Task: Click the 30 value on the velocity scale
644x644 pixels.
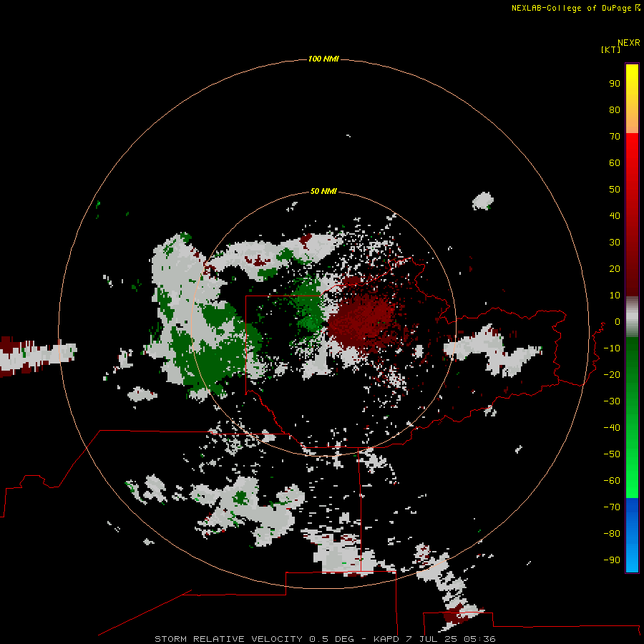Action: click(x=615, y=243)
